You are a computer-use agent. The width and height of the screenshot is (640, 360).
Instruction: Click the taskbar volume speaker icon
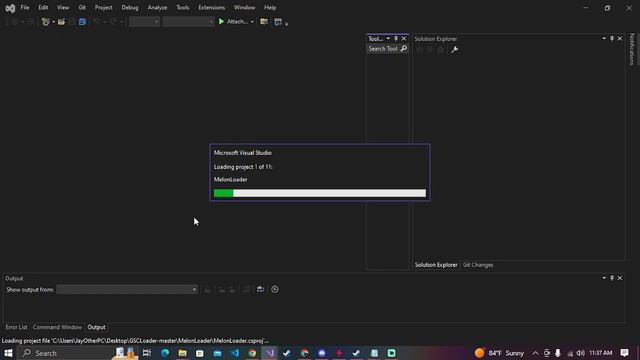pyautogui.click(x=580, y=353)
